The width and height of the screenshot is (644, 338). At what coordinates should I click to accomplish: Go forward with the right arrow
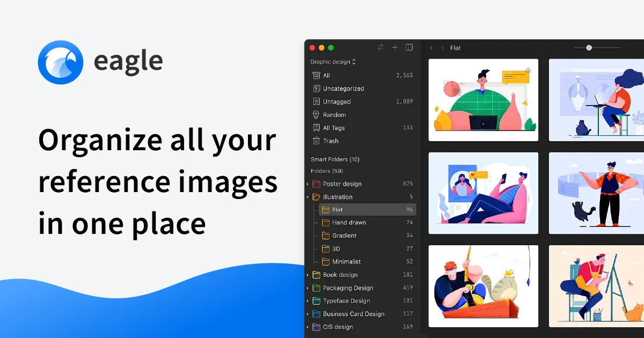pyautogui.click(x=442, y=48)
